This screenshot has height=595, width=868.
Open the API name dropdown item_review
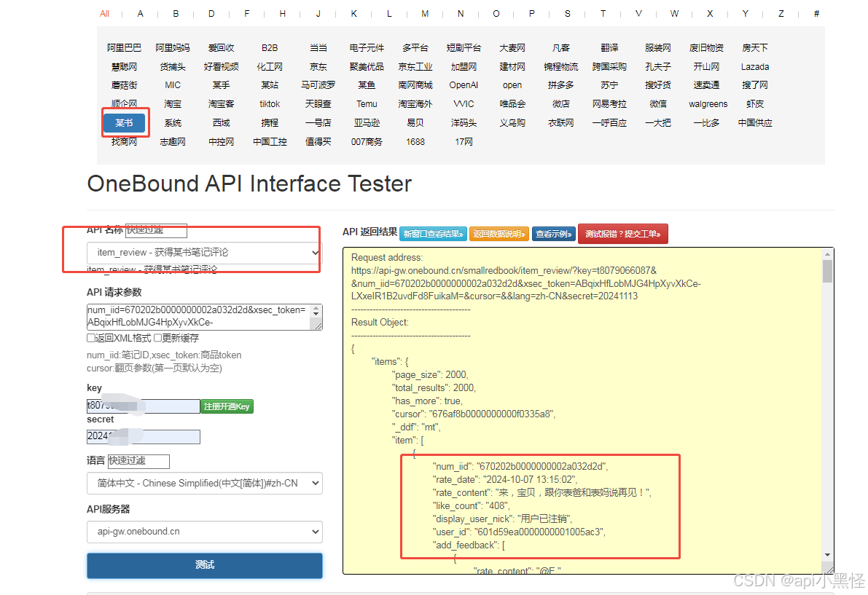(x=204, y=253)
